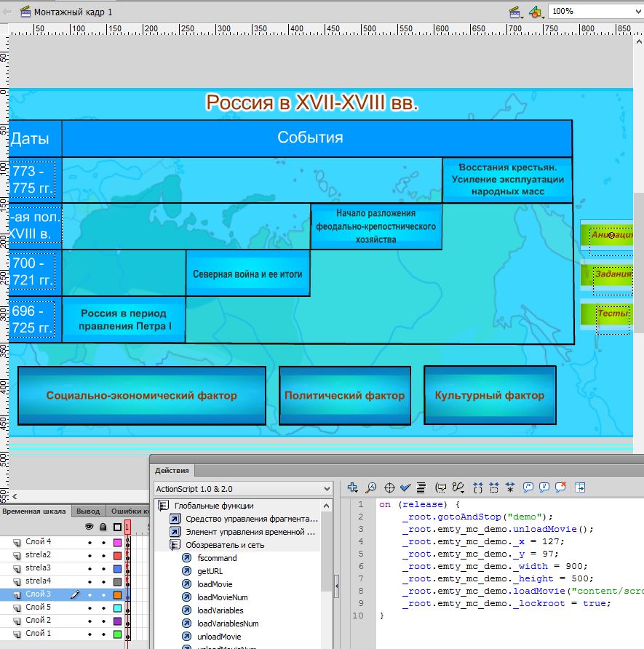Screen dimensions: 644x649
Task: Click the Expand all icon
Action: click(x=510, y=487)
